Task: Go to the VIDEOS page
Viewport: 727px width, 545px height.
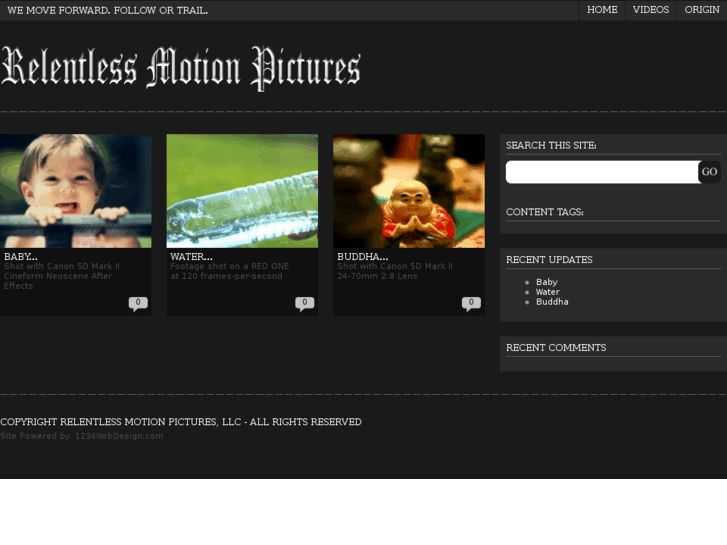Action: point(650,10)
